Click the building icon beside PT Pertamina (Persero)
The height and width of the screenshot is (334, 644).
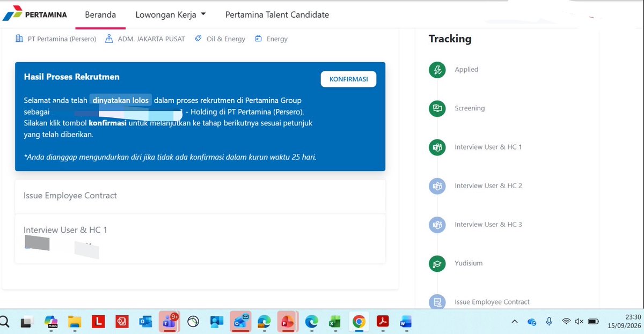click(19, 39)
